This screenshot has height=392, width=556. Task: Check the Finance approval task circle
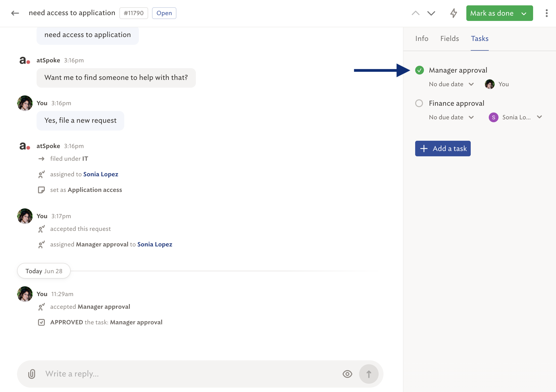[419, 103]
